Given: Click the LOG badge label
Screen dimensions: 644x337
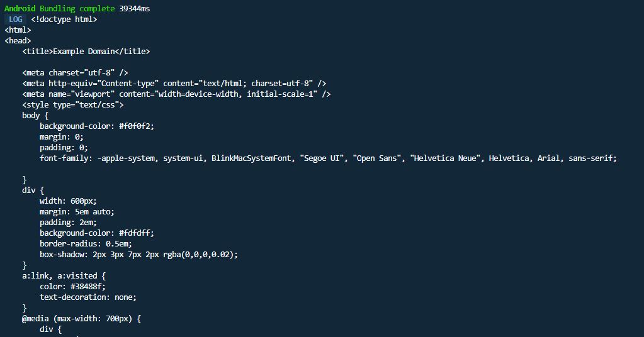Looking at the screenshot, I should [16, 19].
